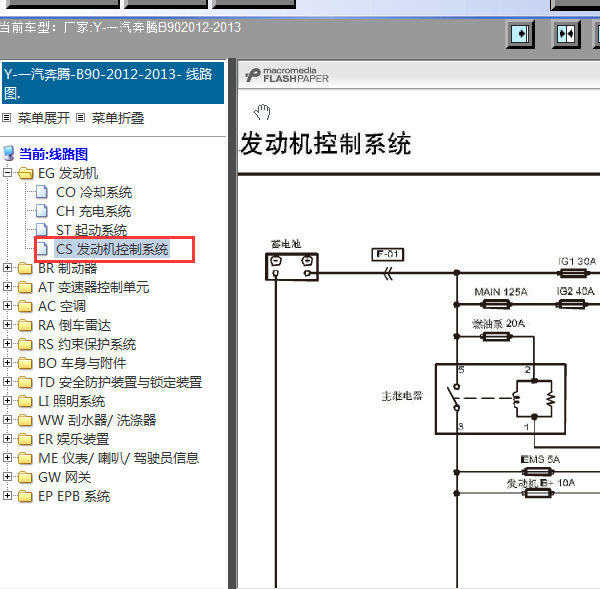
Task: Click the RA 倒车雷达 folder icon
Action: 25,325
